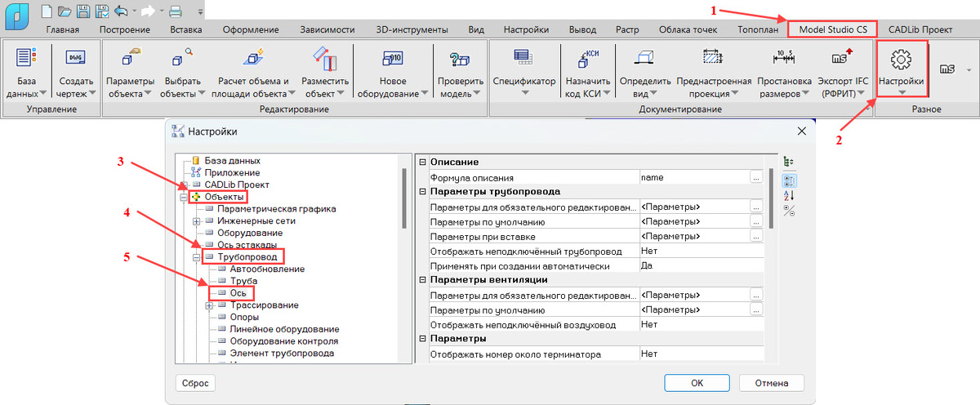Viewport: 980px width, 405px height.
Task: Click the Новое оборудование icon
Action: click(393, 58)
